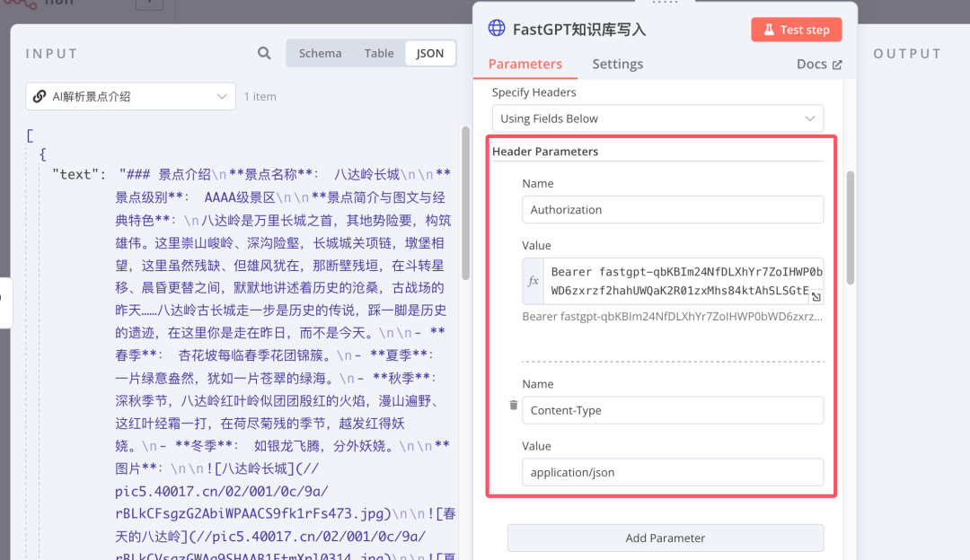Click the OUTPUT panel heading
The width and height of the screenshot is (970, 560).
(x=907, y=54)
